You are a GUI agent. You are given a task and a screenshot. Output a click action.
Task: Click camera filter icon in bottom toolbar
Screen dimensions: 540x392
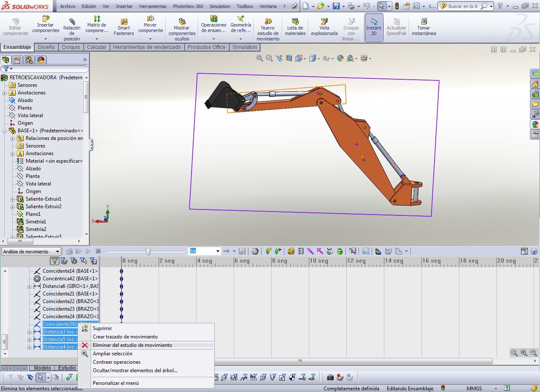(x=330, y=377)
